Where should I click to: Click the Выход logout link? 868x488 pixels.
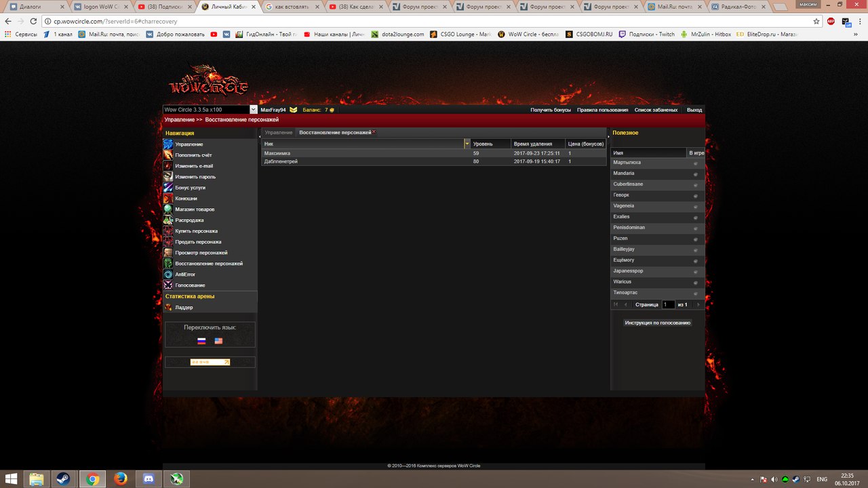tap(694, 110)
